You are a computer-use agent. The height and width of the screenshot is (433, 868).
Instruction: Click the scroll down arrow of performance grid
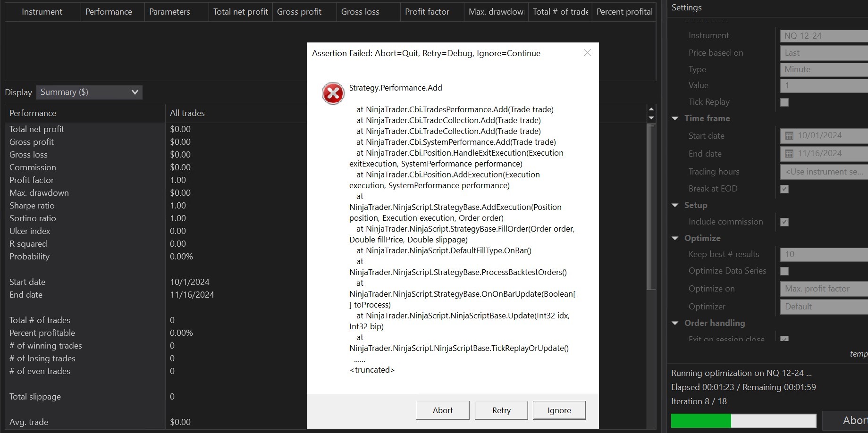pyautogui.click(x=651, y=118)
